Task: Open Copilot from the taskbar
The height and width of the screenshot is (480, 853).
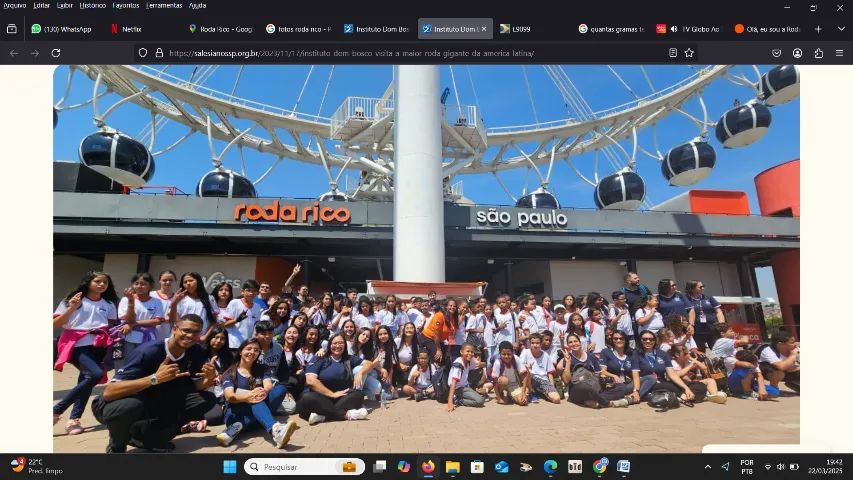Action: point(404,467)
